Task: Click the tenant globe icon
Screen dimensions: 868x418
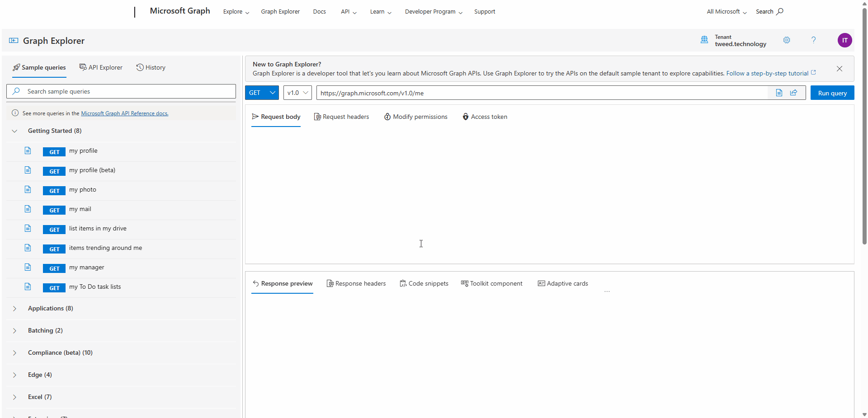Action: [x=704, y=40]
